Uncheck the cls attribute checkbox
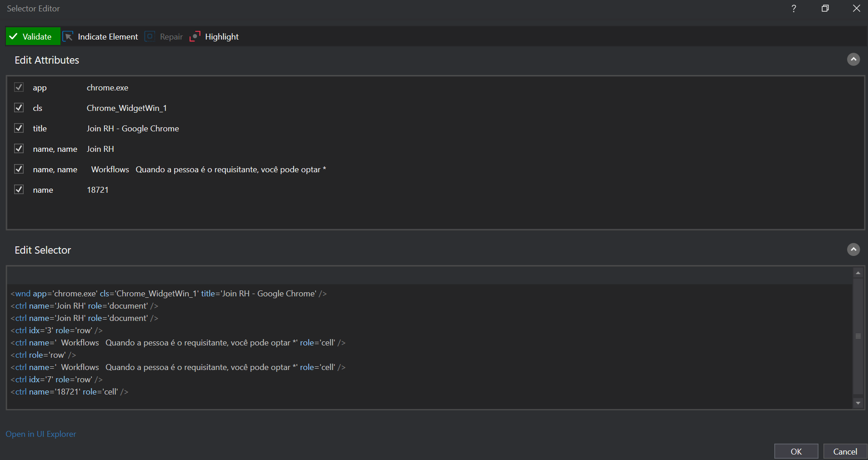Screen dimensions: 868x460 pos(19,108)
